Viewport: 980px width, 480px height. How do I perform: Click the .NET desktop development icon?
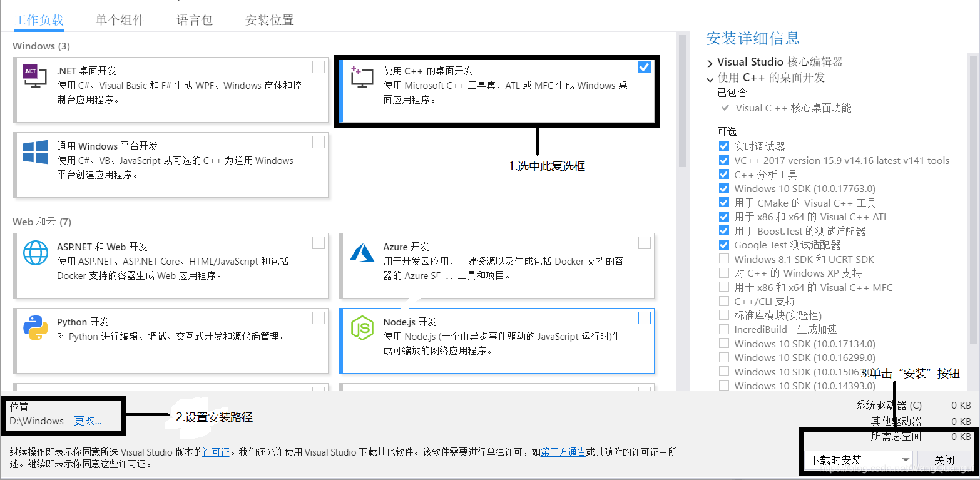click(x=35, y=78)
